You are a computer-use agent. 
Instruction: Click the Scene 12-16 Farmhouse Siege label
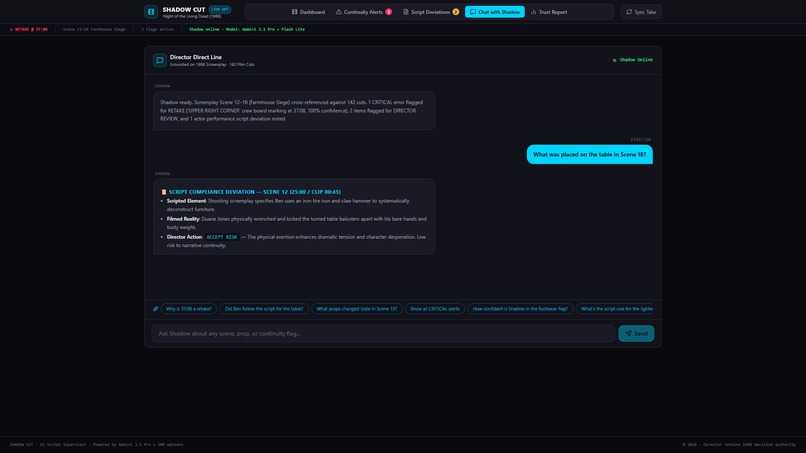click(x=94, y=29)
